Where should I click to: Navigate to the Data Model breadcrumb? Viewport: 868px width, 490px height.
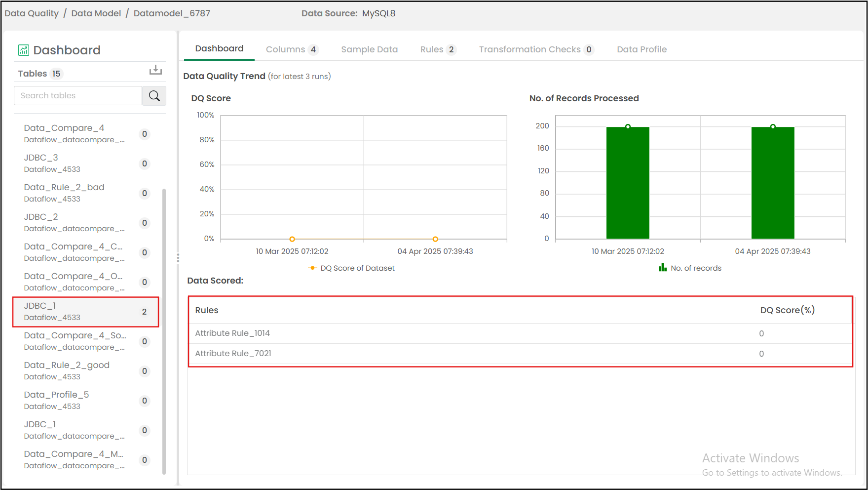pyautogui.click(x=96, y=13)
